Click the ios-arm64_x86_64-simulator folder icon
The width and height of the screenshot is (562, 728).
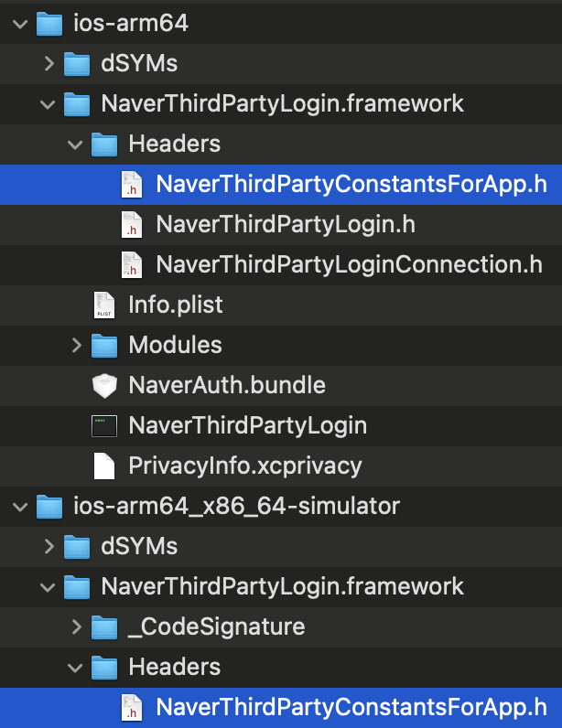click(x=49, y=506)
